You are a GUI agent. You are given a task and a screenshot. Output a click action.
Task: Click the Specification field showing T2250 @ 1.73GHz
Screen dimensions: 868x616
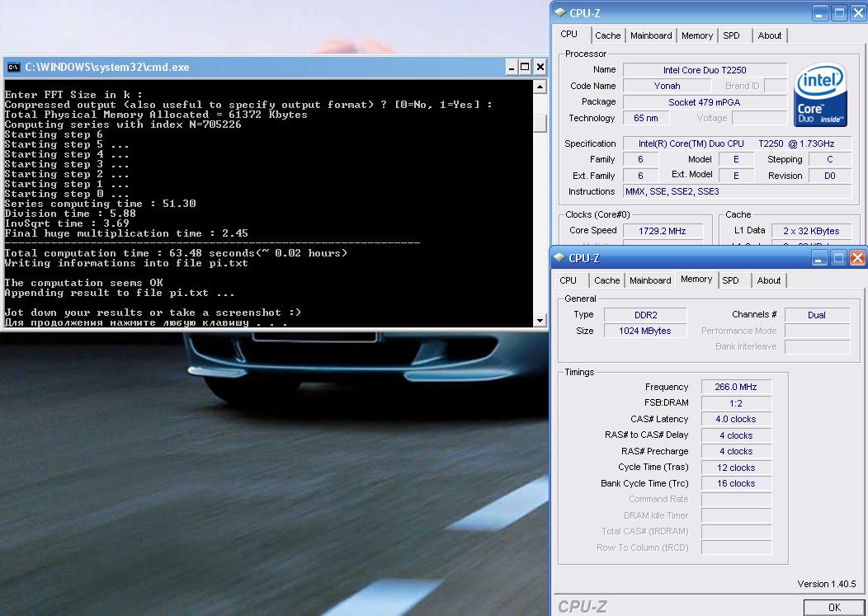point(737,143)
